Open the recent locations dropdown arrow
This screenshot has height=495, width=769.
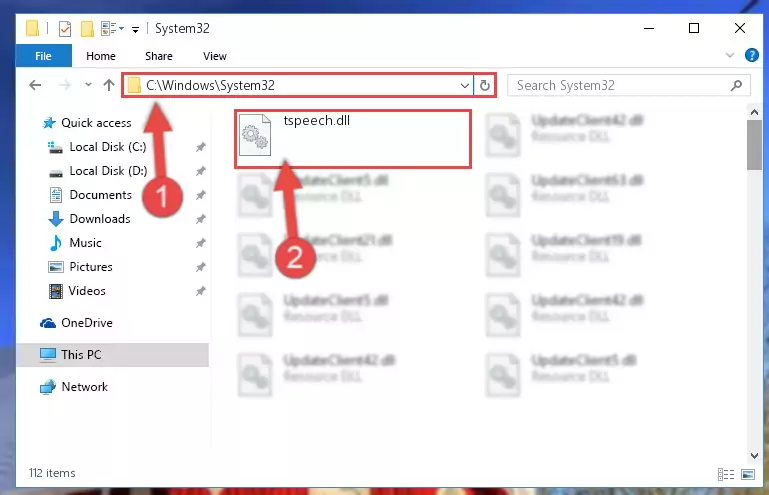click(88, 85)
